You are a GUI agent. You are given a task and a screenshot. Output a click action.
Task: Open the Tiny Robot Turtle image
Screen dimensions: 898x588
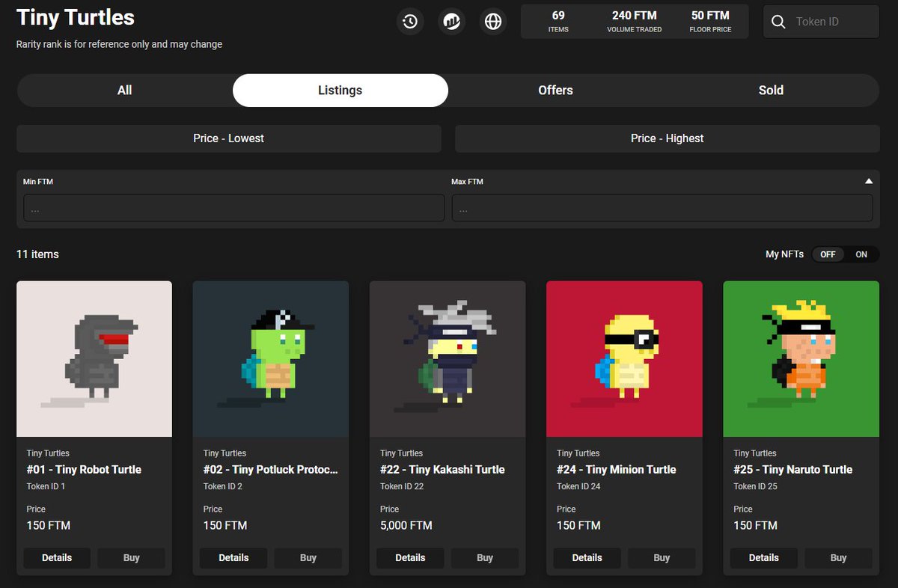coord(94,359)
